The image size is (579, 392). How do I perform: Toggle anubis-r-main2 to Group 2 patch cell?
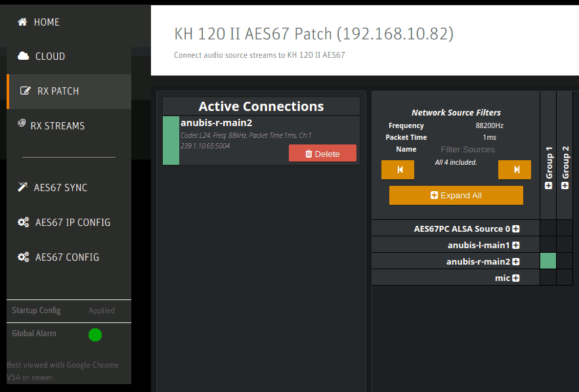(x=565, y=261)
